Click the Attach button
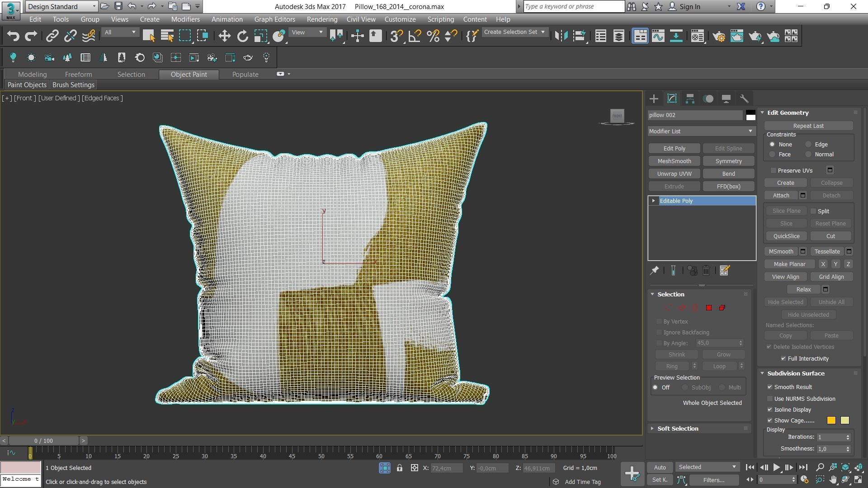868x488 pixels. click(781, 195)
